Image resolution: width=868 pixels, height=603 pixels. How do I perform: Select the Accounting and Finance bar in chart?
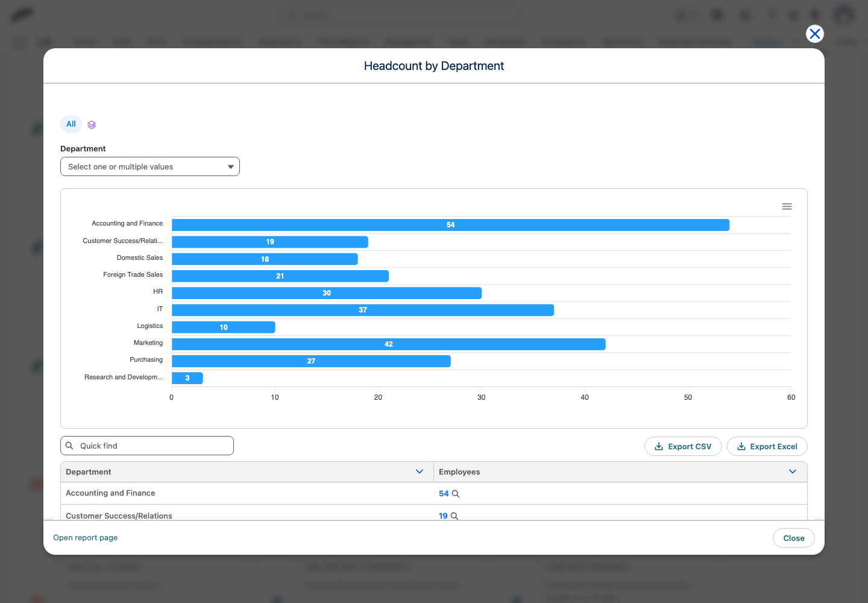pyautogui.click(x=450, y=225)
